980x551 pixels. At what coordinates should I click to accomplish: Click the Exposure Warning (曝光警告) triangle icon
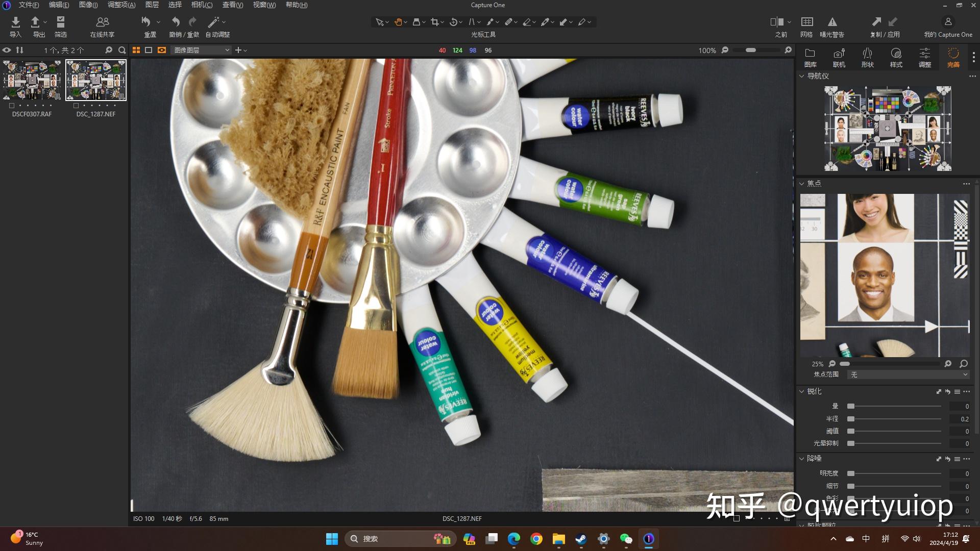pyautogui.click(x=832, y=22)
